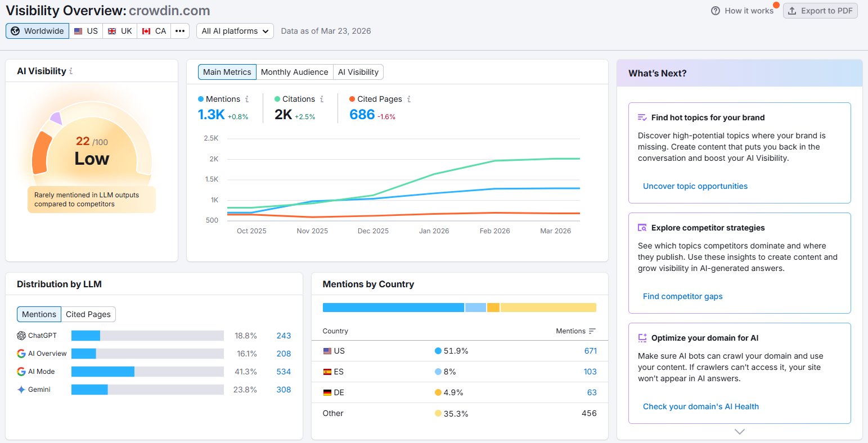Switch to the Monthly Audience tab
868x443 pixels.
(x=294, y=72)
